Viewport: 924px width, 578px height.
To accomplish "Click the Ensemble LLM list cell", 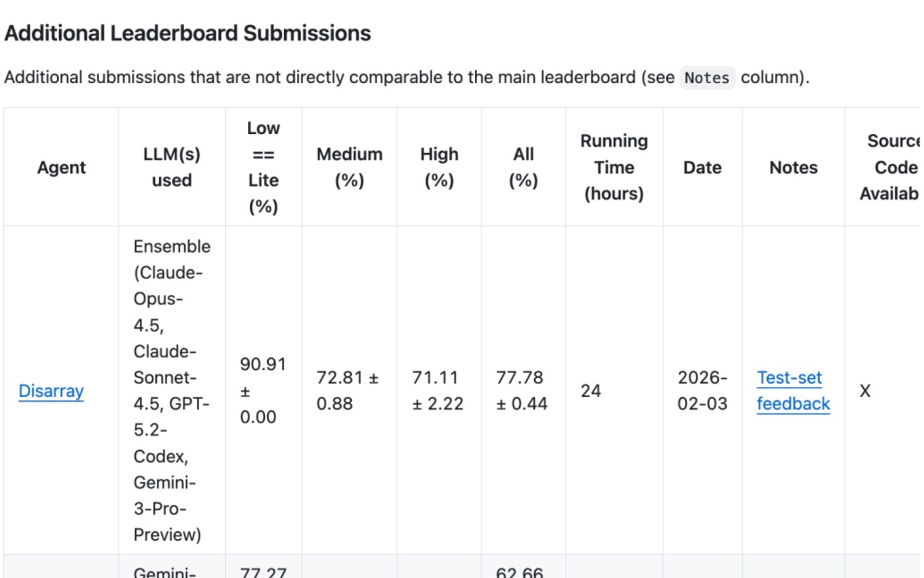I will (x=172, y=391).
